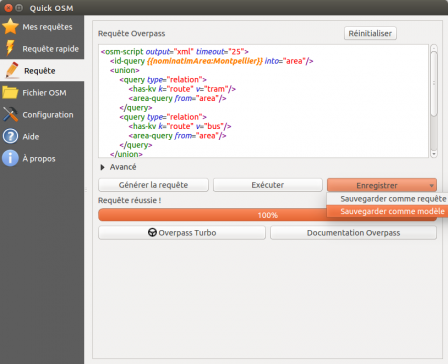Select the Requête tab label
The width and height of the screenshot is (448, 364).
click(40, 71)
